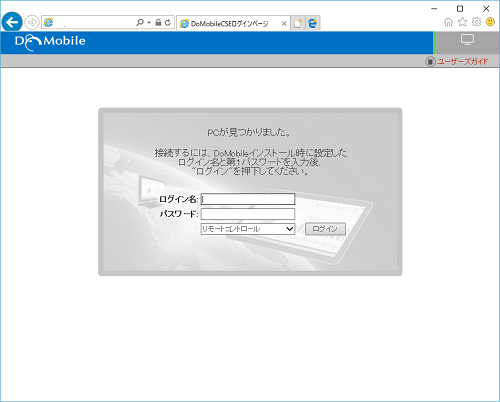The height and width of the screenshot is (402, 500).
Task: Open browser tools gear icon
Action: tap(476, 22)
